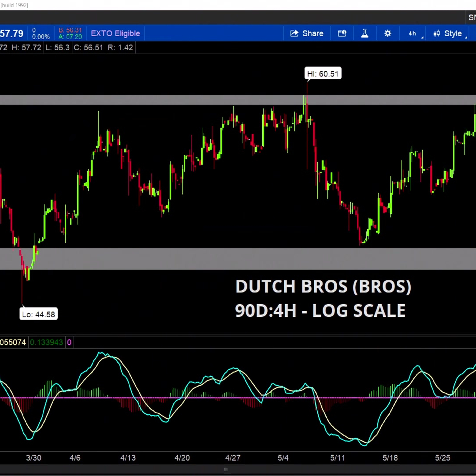Click the EXTO Eligible label
This screenshot has height=476, width=476.
tap(115, 33)
